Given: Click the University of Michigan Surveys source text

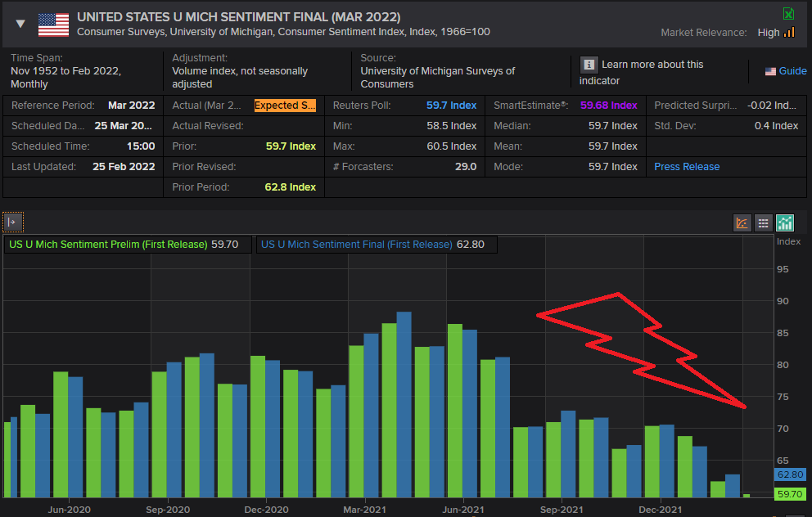Looking at the screenshot, I should (438, 78).
